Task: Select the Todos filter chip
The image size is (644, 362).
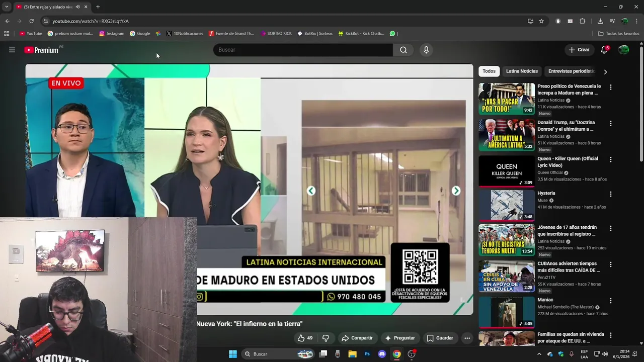Action: (489, 71)
